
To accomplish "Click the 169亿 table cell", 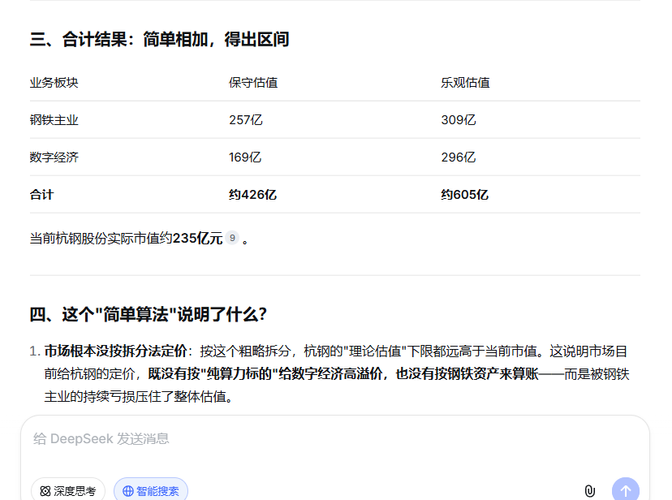I will tap(245, 157).
